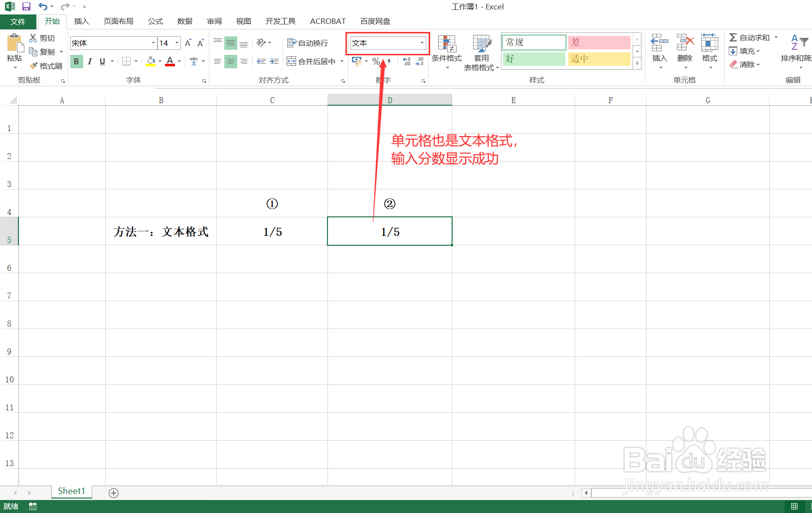
Task: Select the Sheet1 worksheet tab
Action: coord(71,492)
